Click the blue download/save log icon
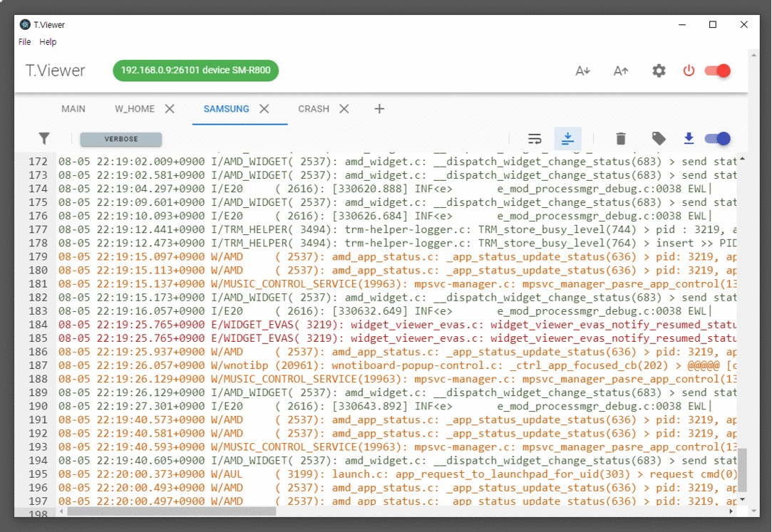The width and height of the screenshot is (772, 532). (x=689, y=139)
